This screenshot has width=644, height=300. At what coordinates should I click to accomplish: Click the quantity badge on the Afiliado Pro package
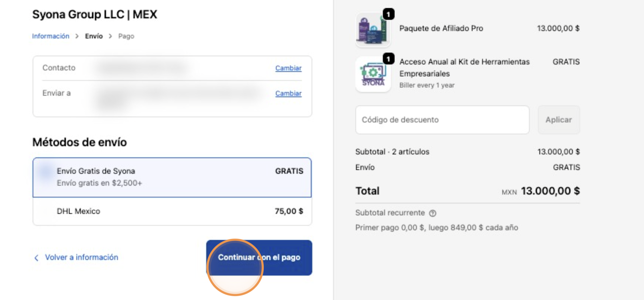pyautogui.click(x=388, y=14)
